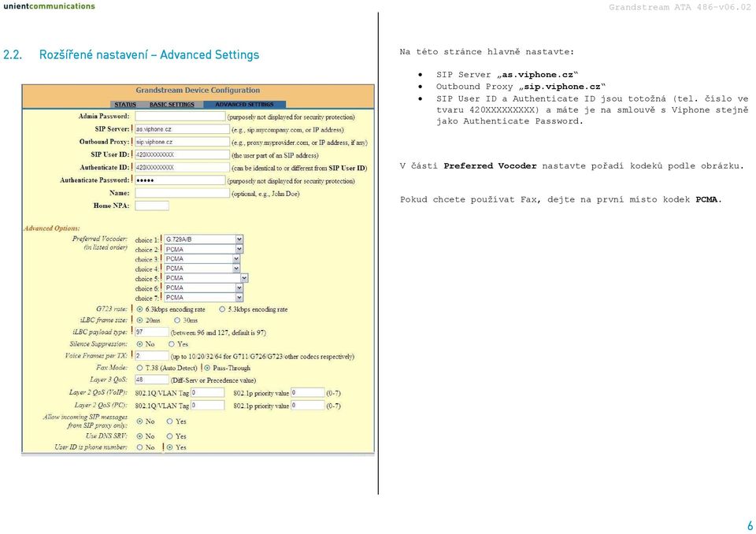Click the Authenticate Password field
Viewport: 756px width, 534px height.
tap(180, 180)
